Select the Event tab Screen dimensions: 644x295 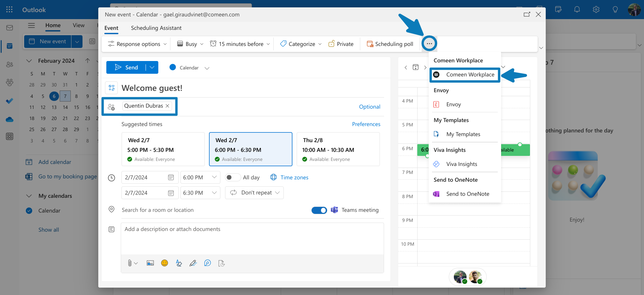(x=111, y=28)
